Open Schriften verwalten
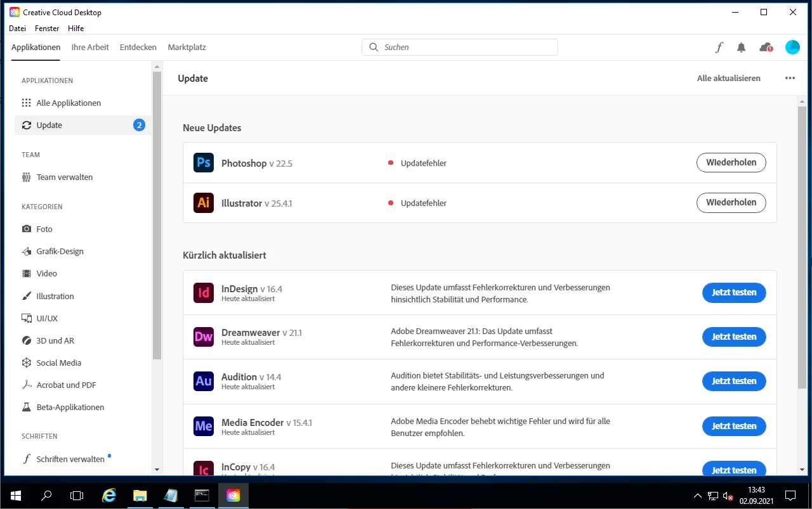The width and height of the screenshot is (812, 509). 82,459
